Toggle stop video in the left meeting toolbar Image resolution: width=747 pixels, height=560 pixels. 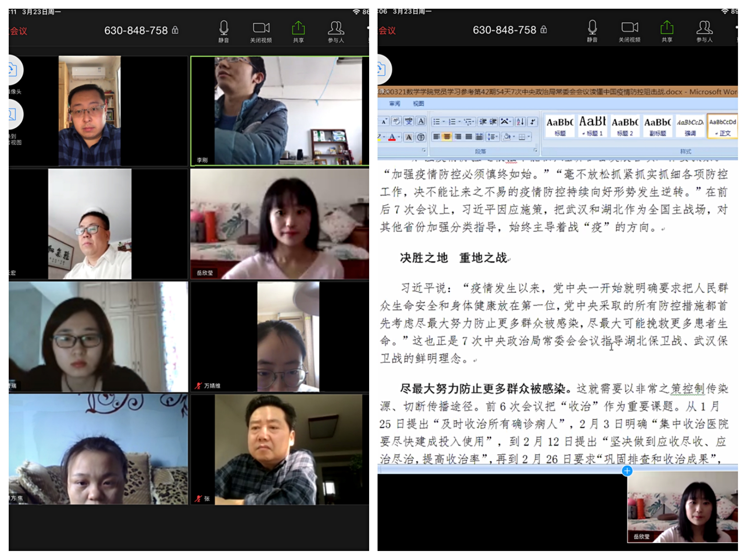(x=261, y=28)
